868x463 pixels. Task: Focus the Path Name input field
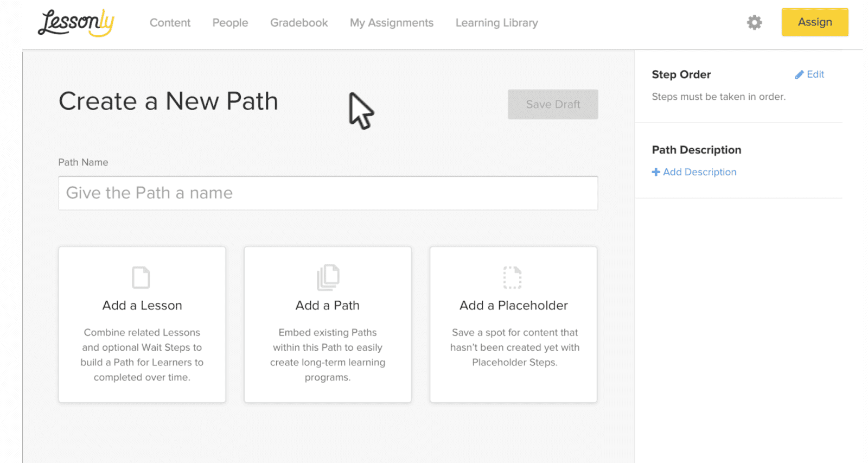[328, 193]
